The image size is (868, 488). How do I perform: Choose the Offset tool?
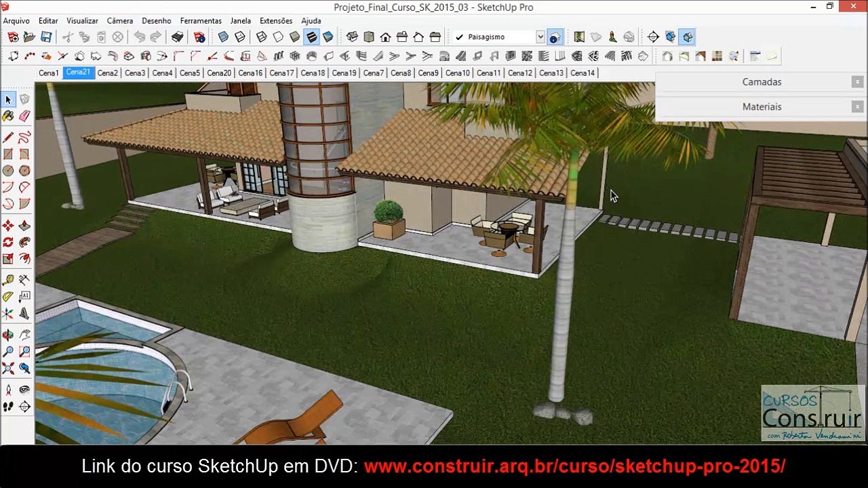point(24,258)
